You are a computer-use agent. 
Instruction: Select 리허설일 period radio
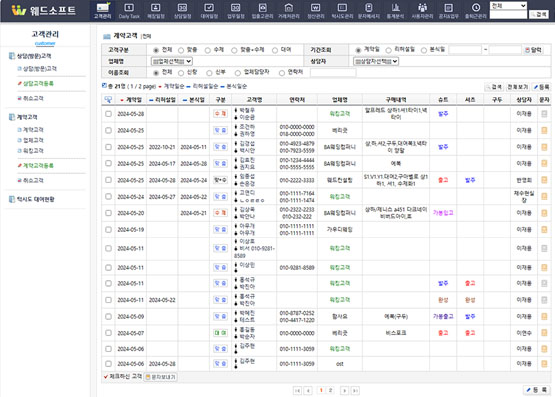pyautogui.click(x=388, y=50)
